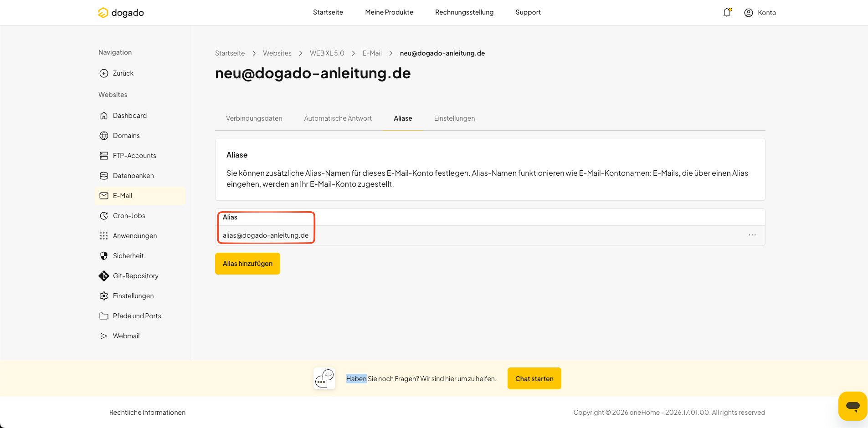The height and width of the screenshot is (428, 868).
Task: Click the E-Mail envelope icon in sidebar
Action: pos(104,196)
